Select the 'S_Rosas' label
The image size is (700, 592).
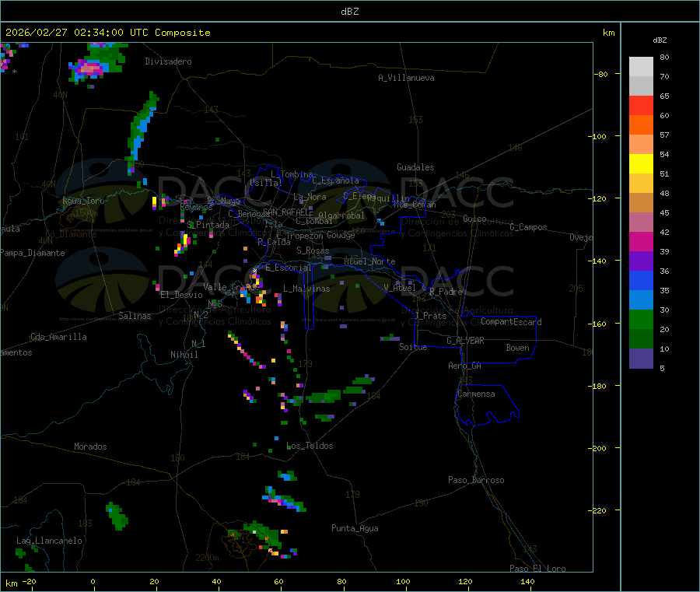(313, 250)
